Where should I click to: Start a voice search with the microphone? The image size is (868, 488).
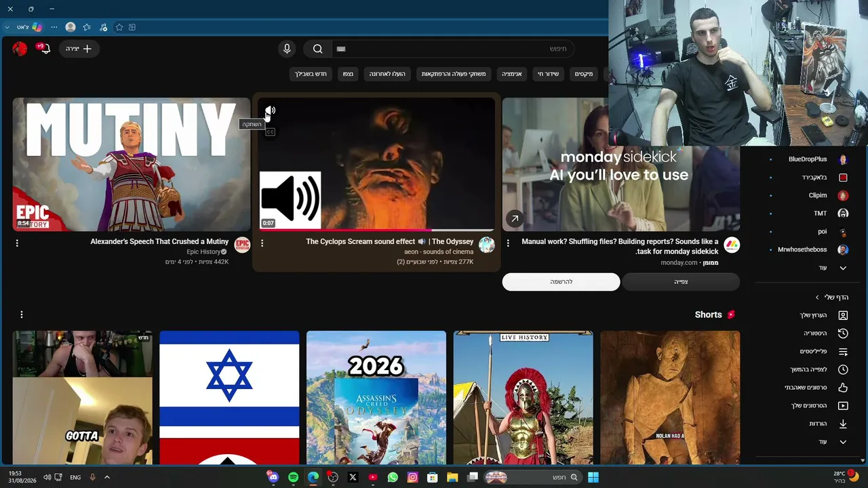pyautogui.click(x=287, y=49)
